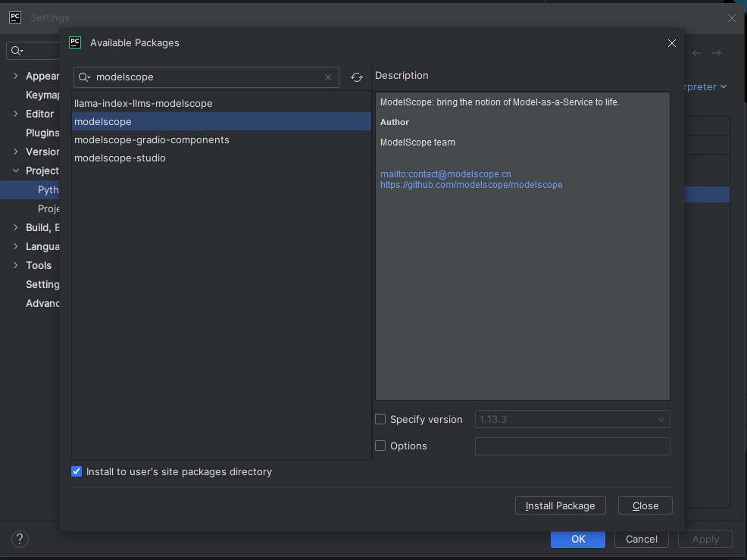Click the search magnifier icon in package search
The width and height of the screenshot is (747, 560).
(x=84, y=77)
